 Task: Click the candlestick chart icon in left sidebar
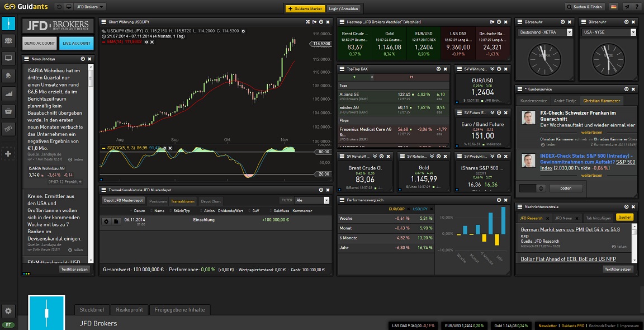8,23
